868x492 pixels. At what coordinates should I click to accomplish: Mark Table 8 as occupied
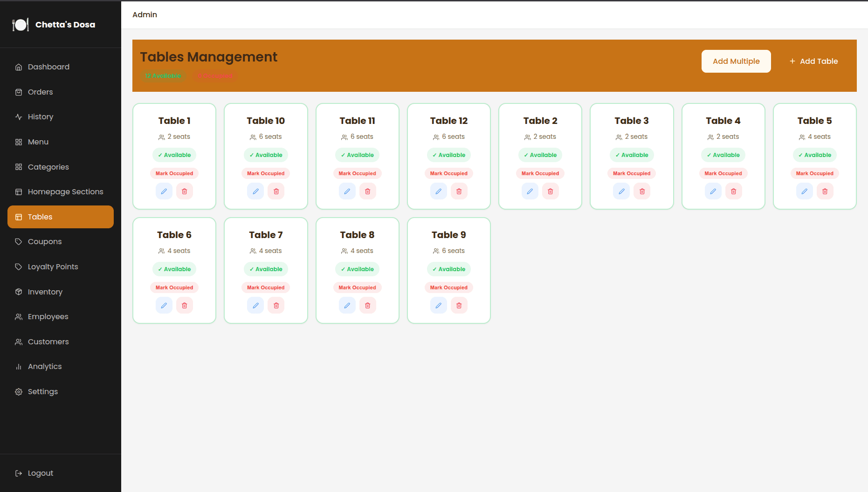coord(357,287)
